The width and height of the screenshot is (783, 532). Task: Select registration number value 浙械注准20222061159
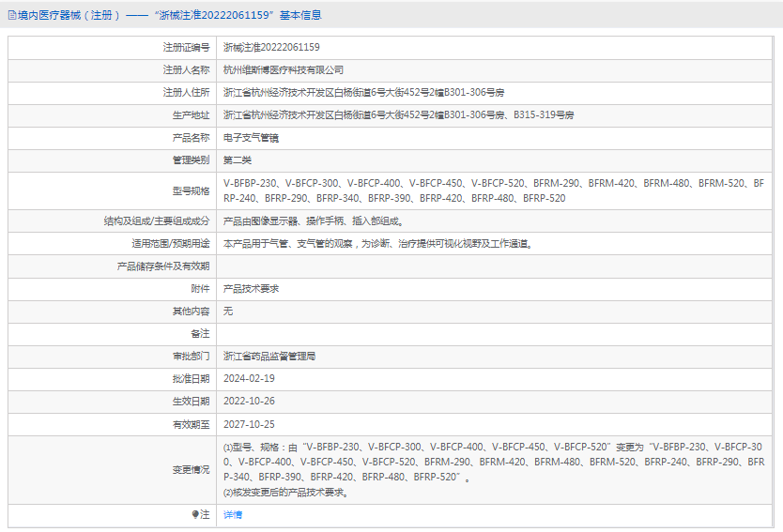tap(271, 47)
